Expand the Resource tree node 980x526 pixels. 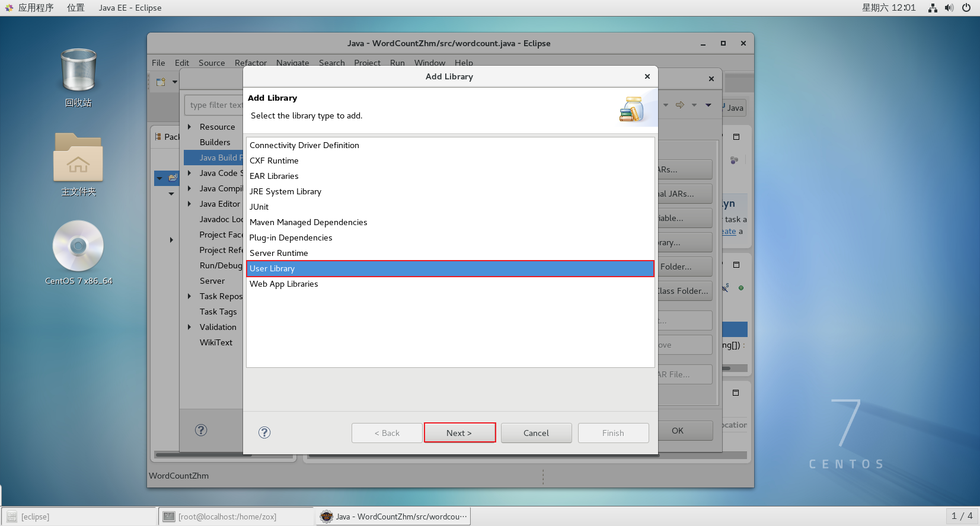click(x=190, y=127)
